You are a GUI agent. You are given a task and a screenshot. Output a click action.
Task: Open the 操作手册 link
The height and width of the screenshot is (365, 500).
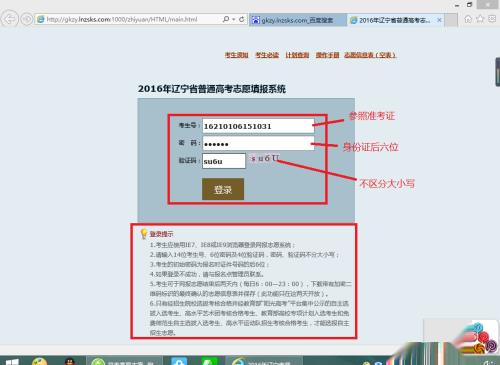tap(327, 55)
